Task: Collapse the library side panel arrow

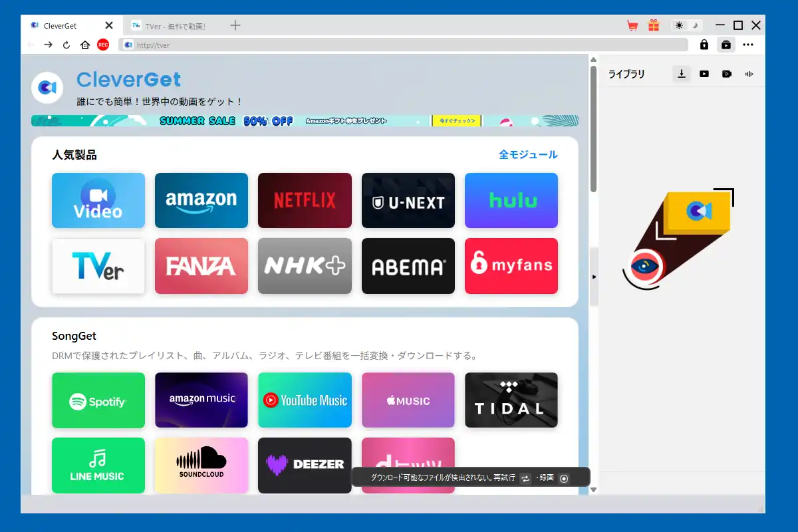Action: [594, 277]
